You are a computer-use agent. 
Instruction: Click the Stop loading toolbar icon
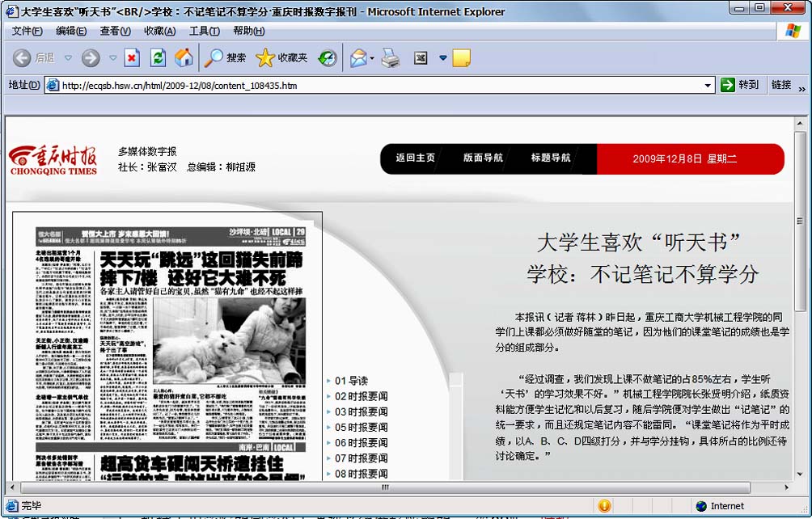coord(132,58)
